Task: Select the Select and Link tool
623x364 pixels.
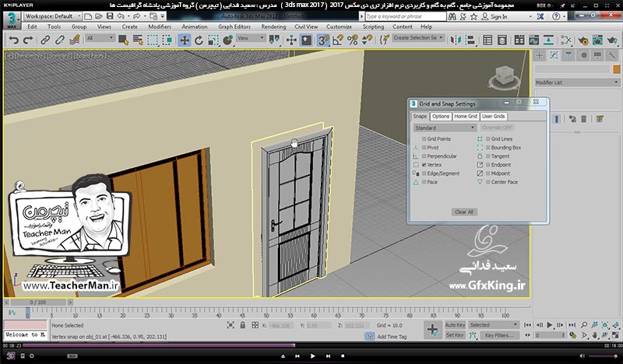Action: [45, 40]
